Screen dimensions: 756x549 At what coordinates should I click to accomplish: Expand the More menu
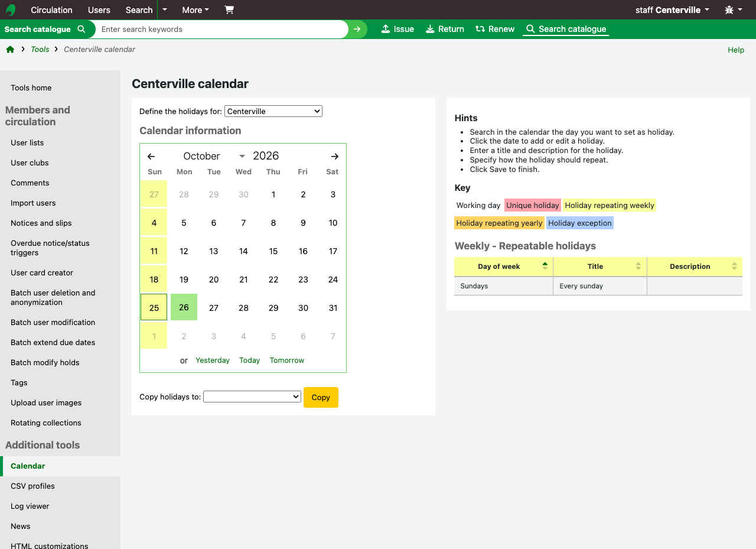195,10
